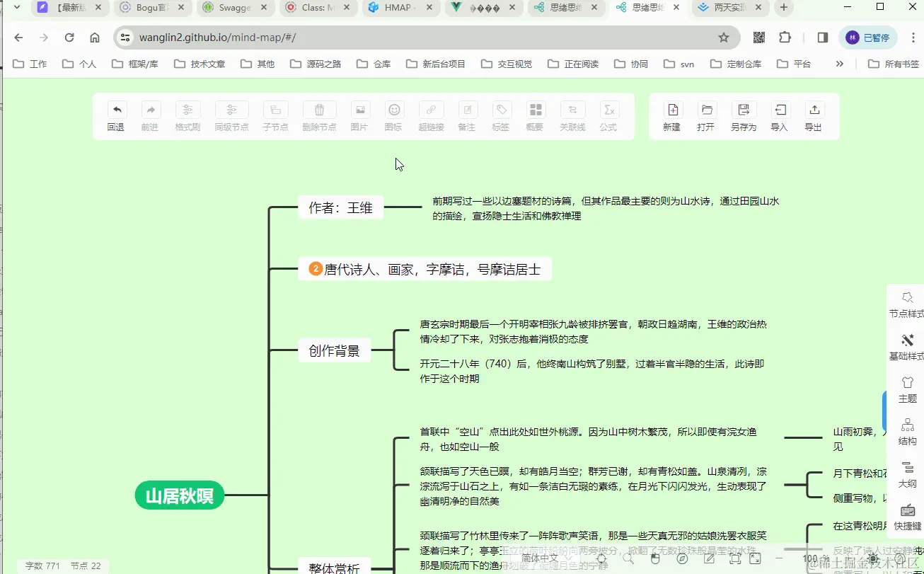Toggle the 快捷键 shortcuts panel open

pyautogui.click(x=908, y=517)
